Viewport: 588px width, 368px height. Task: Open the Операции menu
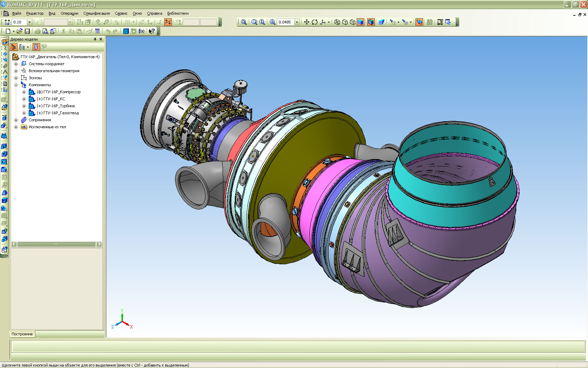point(69,13)
